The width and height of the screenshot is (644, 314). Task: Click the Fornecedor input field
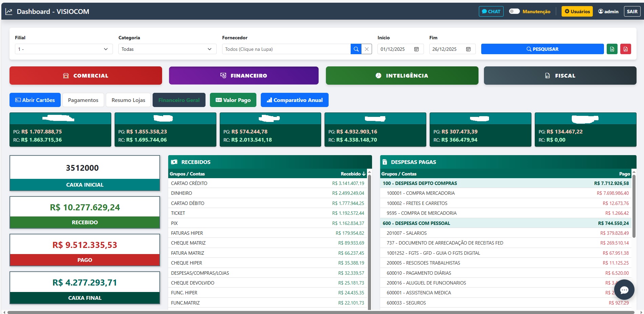(x=286, y=49)
